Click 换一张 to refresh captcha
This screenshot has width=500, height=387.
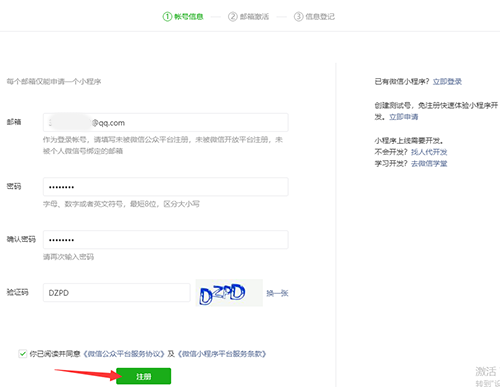277,293
